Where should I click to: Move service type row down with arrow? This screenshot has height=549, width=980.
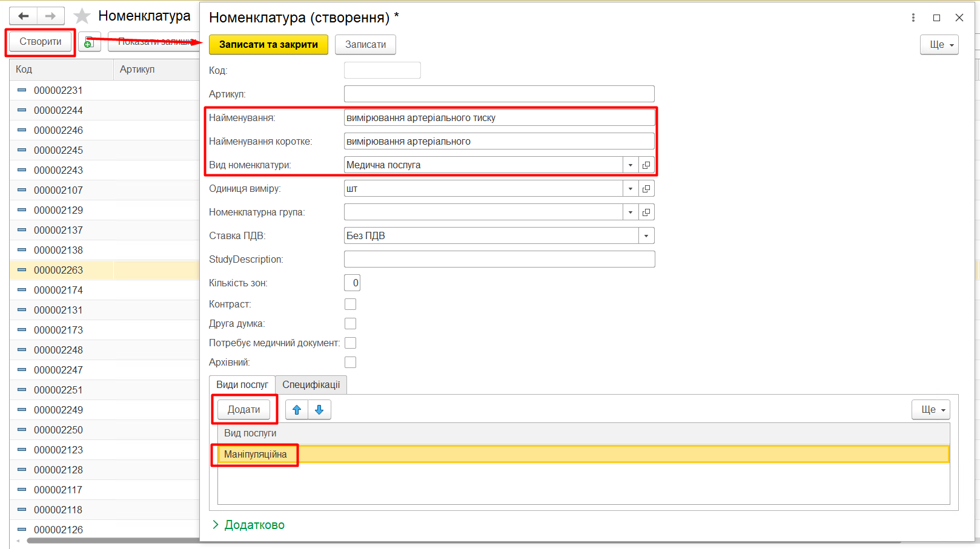319,410
